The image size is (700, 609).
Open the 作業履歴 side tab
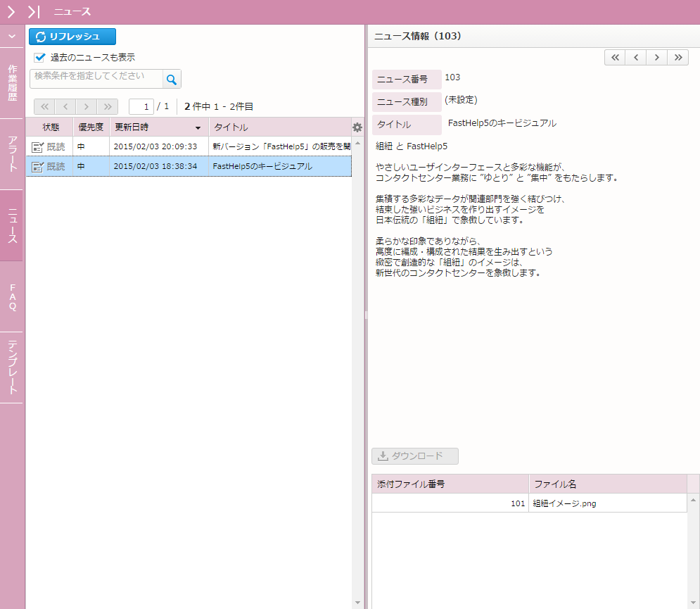coord(12,83)
